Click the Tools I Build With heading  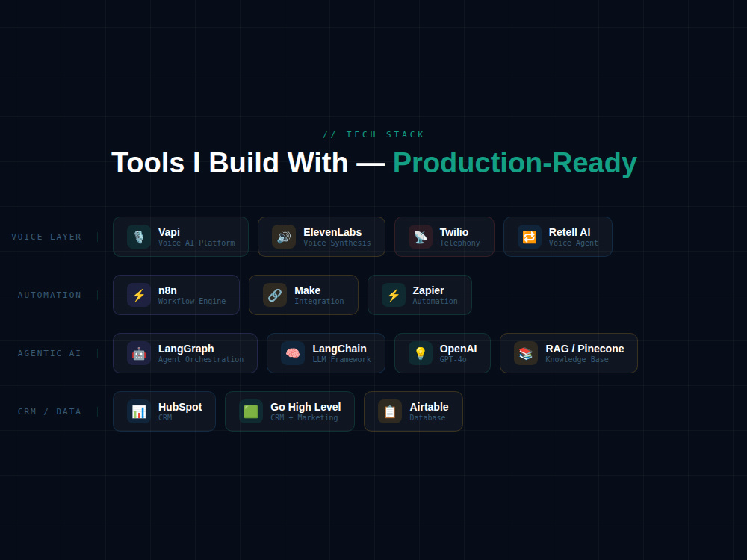tap(229, 163)
